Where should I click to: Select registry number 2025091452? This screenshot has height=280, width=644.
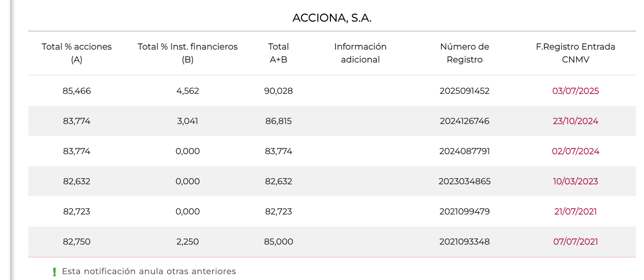tap(464, 91)
